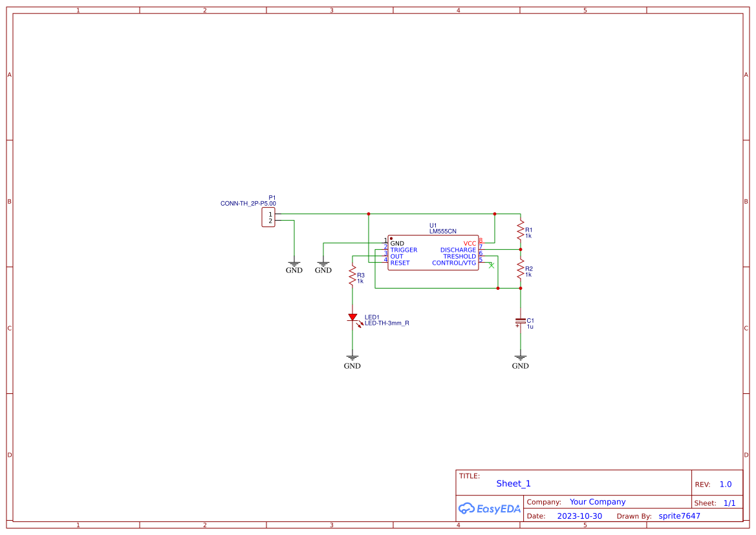
Task: Click the Your Company text field
Action: 597,501
